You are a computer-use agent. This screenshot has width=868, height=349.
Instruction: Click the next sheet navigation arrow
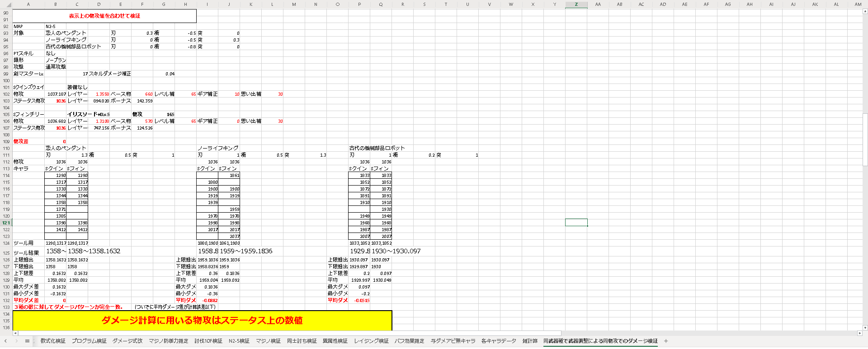pos(16,341)
